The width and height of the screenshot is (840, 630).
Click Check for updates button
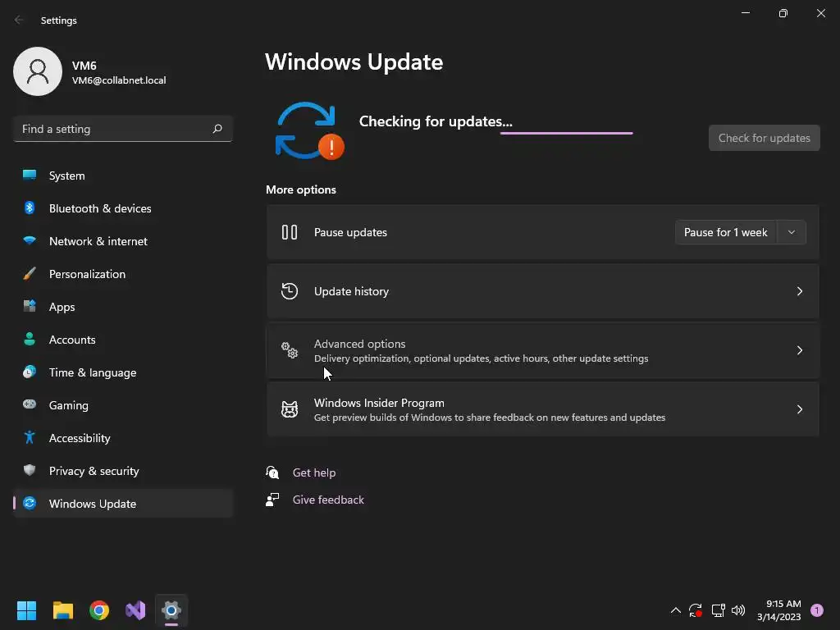tap(764, 138)
